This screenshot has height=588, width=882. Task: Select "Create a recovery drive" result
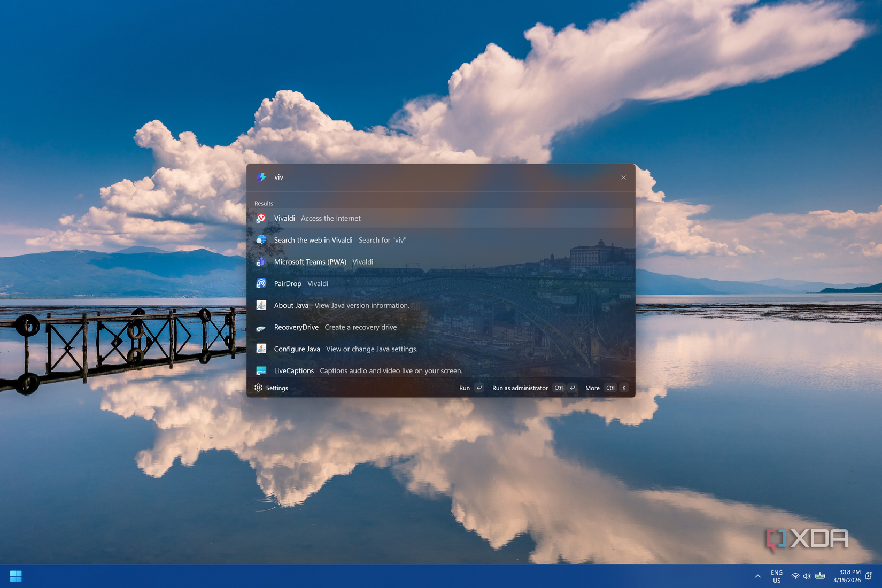(441, 327)
